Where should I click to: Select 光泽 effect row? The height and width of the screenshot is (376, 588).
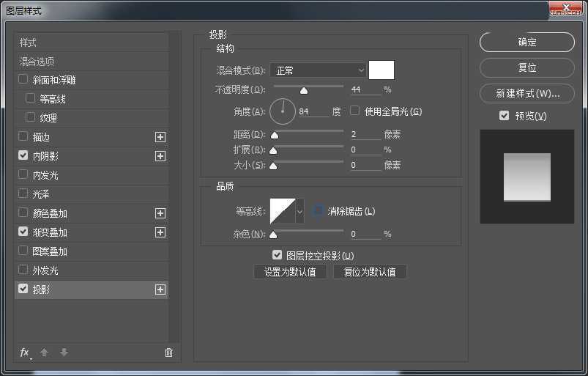[92, 194]
